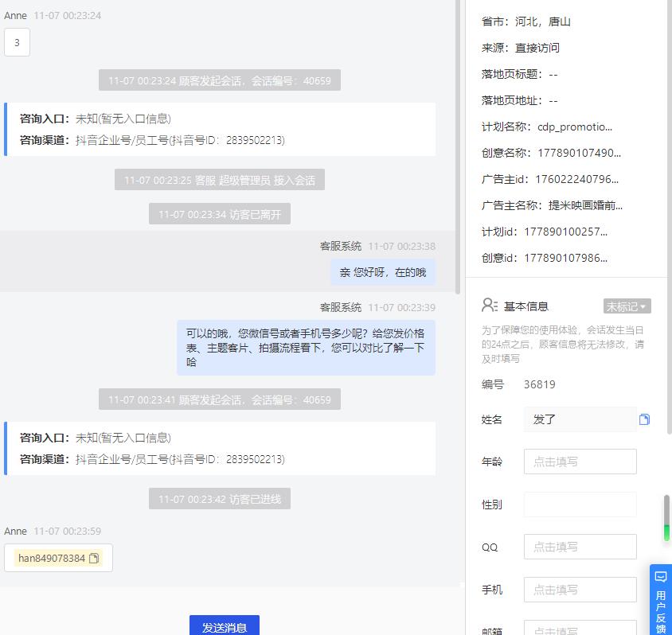
Task: Click into the 邮箱 input field
Action: pyautogui.click(x=580, y=628)
